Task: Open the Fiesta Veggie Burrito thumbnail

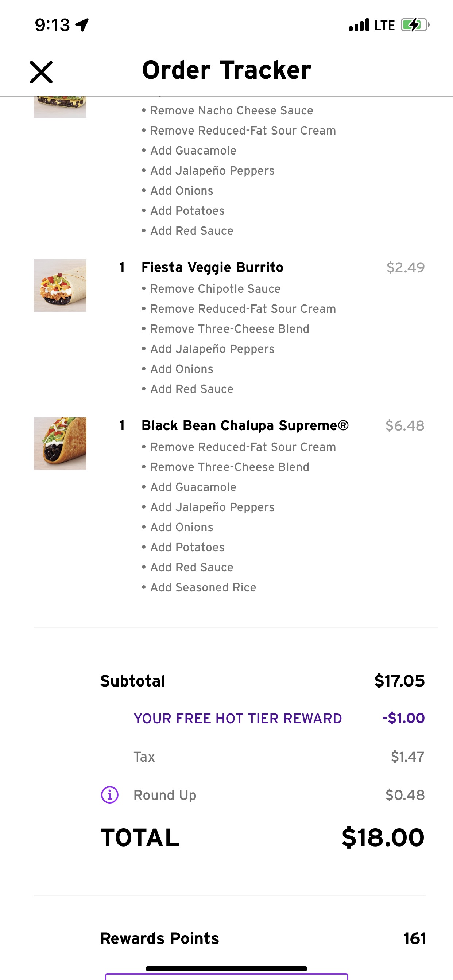Action: pos(60,285)
